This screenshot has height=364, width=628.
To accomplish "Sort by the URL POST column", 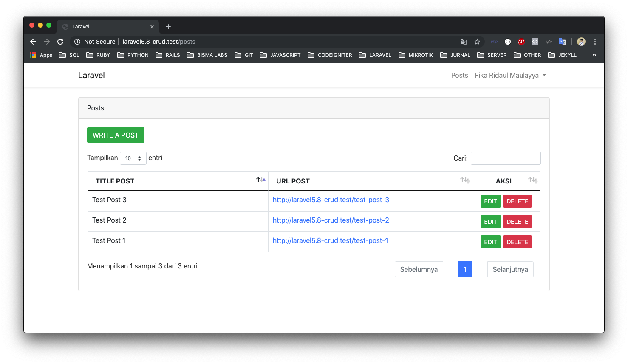I will pyautogui.click(x=370, y=181).
